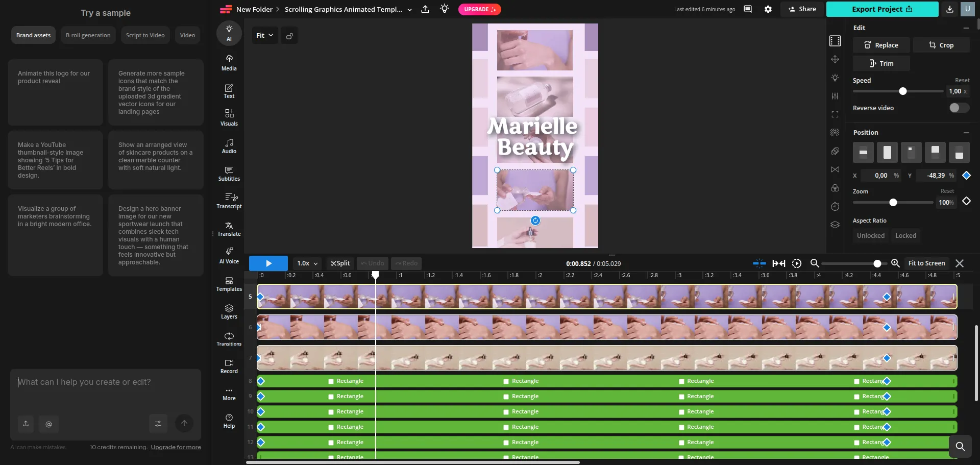This screenshot has width=980, height=465.
Task: Click the timeline zoom slider handle
Action: pyautogui.click(x=877, y=263)
